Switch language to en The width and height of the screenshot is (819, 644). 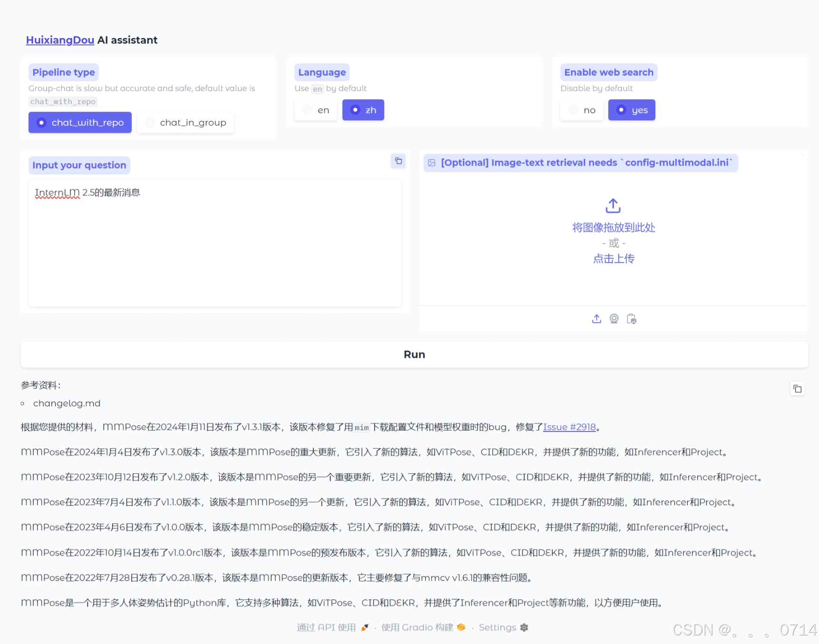click(x=315, y=110)
